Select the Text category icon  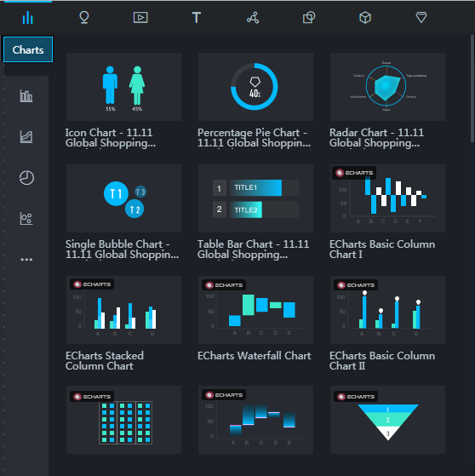pos(197,18)
